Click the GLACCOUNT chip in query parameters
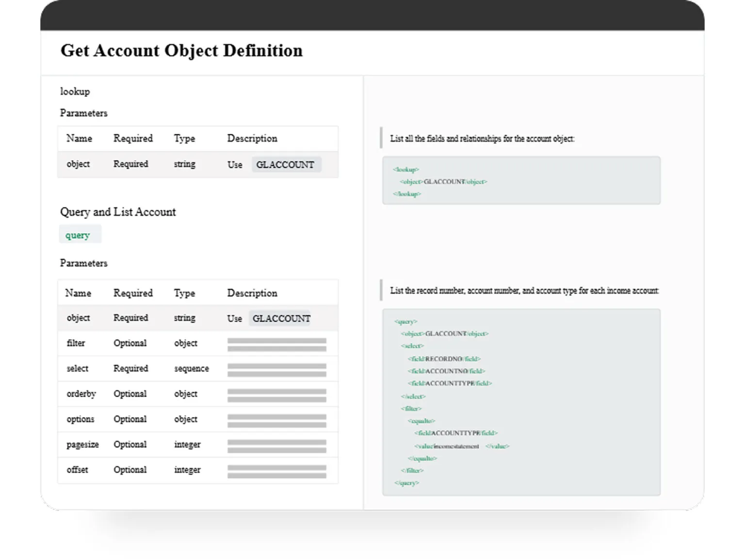745x560 pixels. 280,318
